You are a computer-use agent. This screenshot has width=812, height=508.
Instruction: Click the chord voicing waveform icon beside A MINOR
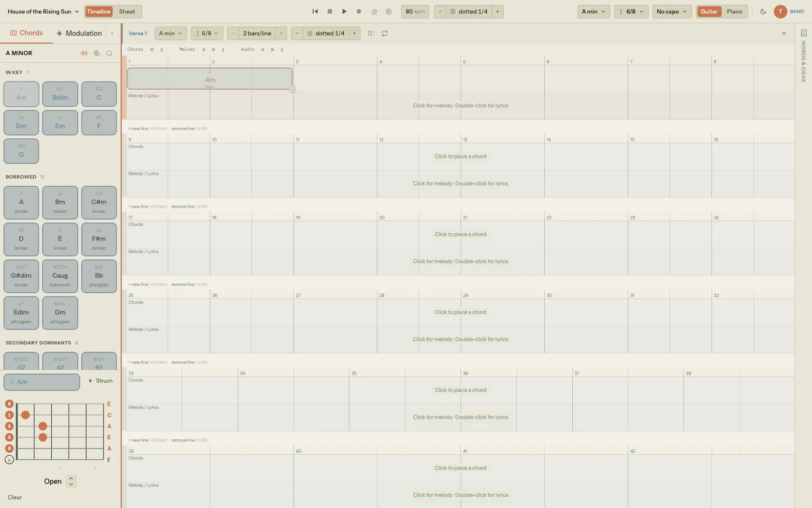(x=96, y=53)
